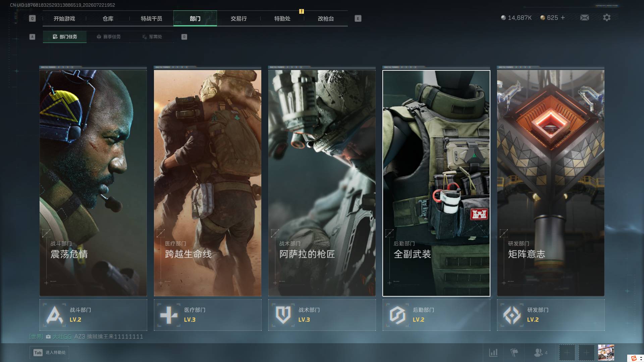
Task: Open the settings gear icon
Action: [606, 17]
